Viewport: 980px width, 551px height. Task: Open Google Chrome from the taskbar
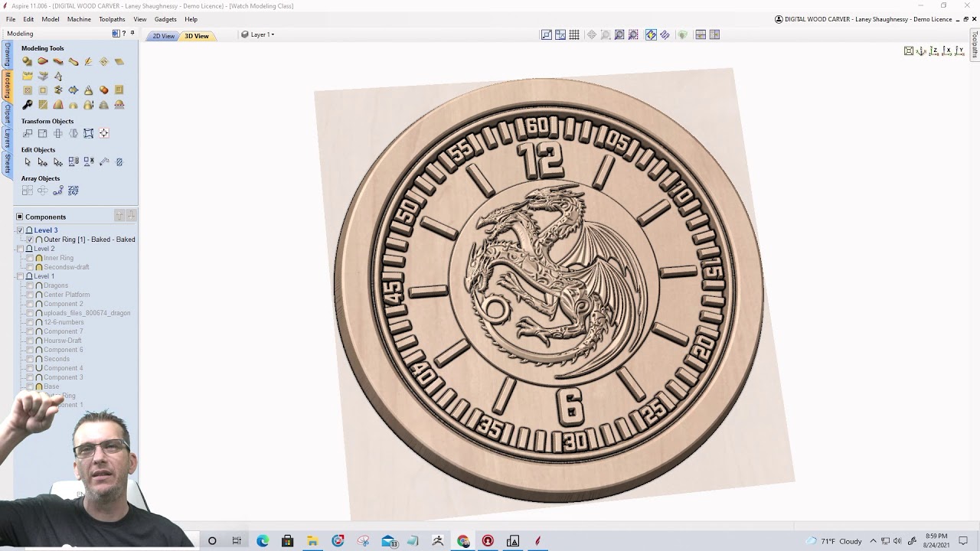(463, 541)
